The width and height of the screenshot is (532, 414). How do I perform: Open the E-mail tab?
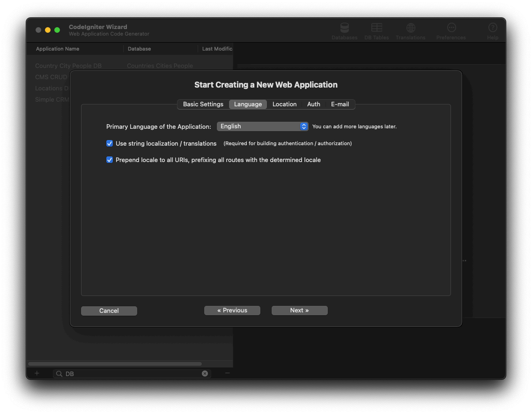click(x=340, y=104)
